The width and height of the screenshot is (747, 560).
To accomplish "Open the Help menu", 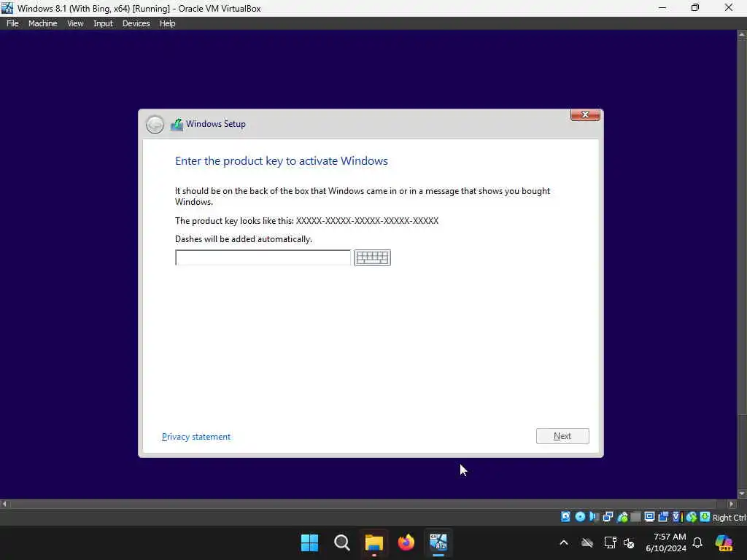I will pyautogui.click(x=167, y=23).
